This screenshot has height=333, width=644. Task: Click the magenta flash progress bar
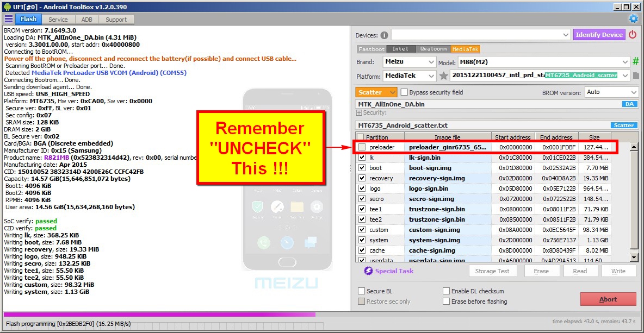pos(159,315)
